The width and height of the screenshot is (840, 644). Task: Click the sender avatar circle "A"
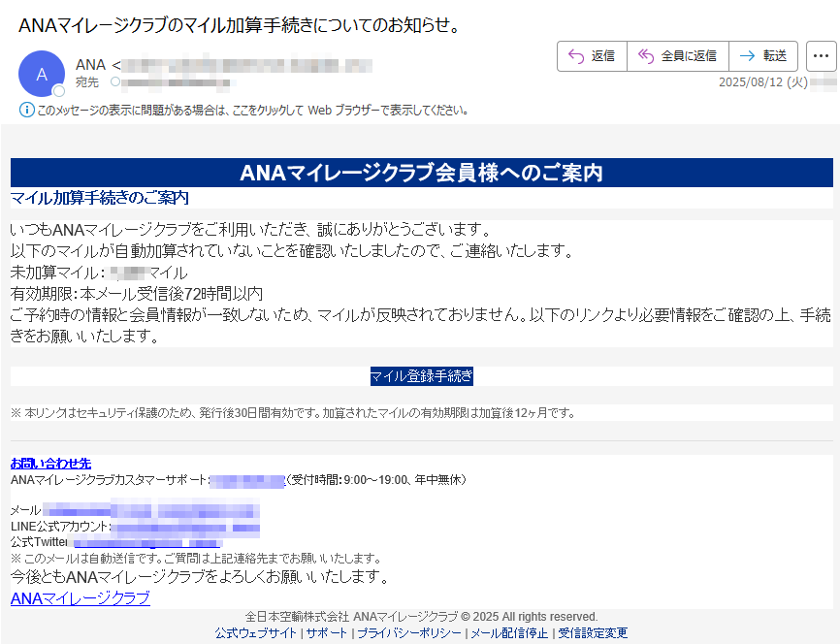42,74
